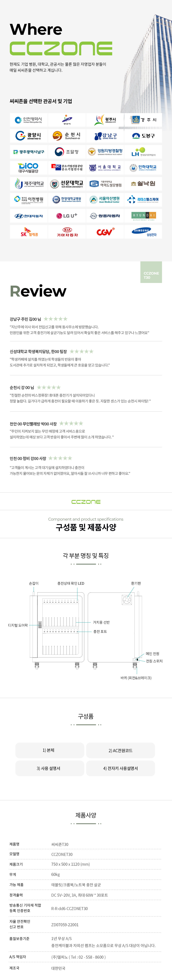The width and height of the screenshot is (172, 980).
Task: Click the Samsung Electronics logo
Action: (143, 231)
